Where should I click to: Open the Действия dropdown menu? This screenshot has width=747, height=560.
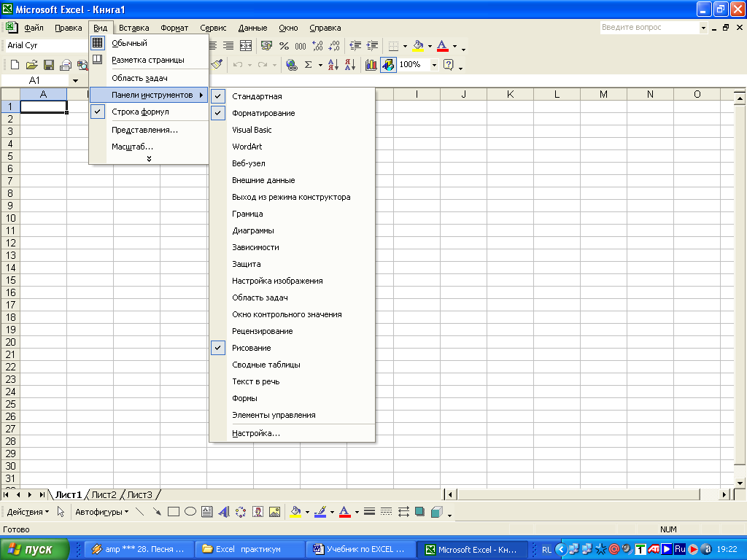[x=28, y=512]
